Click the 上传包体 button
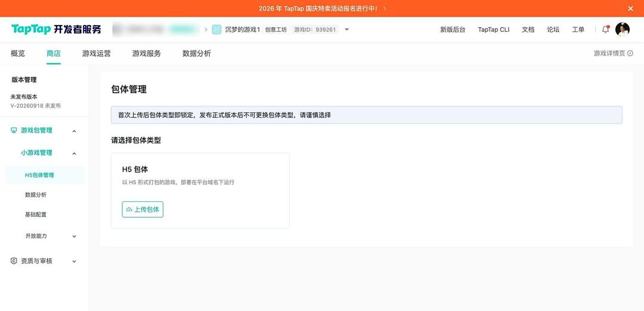The height and width of the screenshot is (311, 644). 143,210
